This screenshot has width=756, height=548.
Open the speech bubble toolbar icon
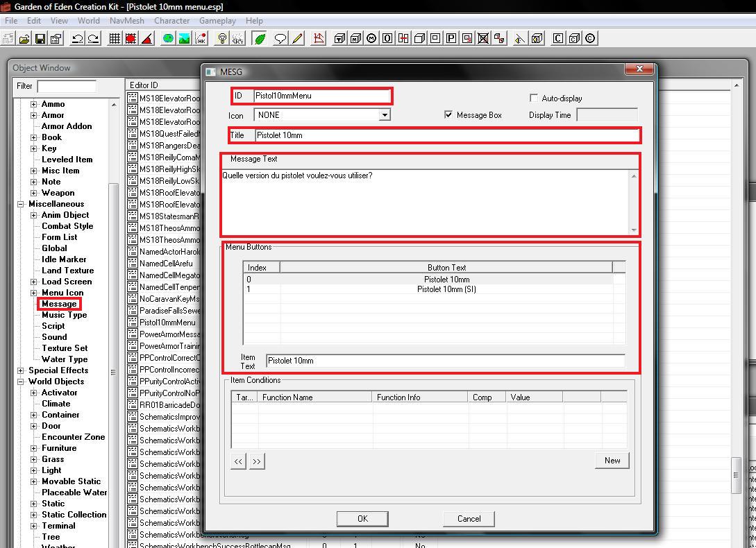pyautogui.click(x=280, y=39)
